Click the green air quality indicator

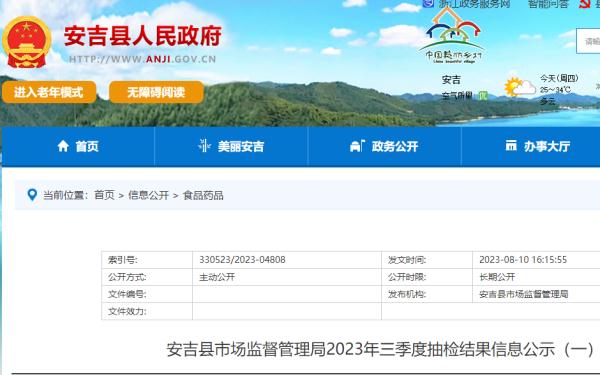483,96
